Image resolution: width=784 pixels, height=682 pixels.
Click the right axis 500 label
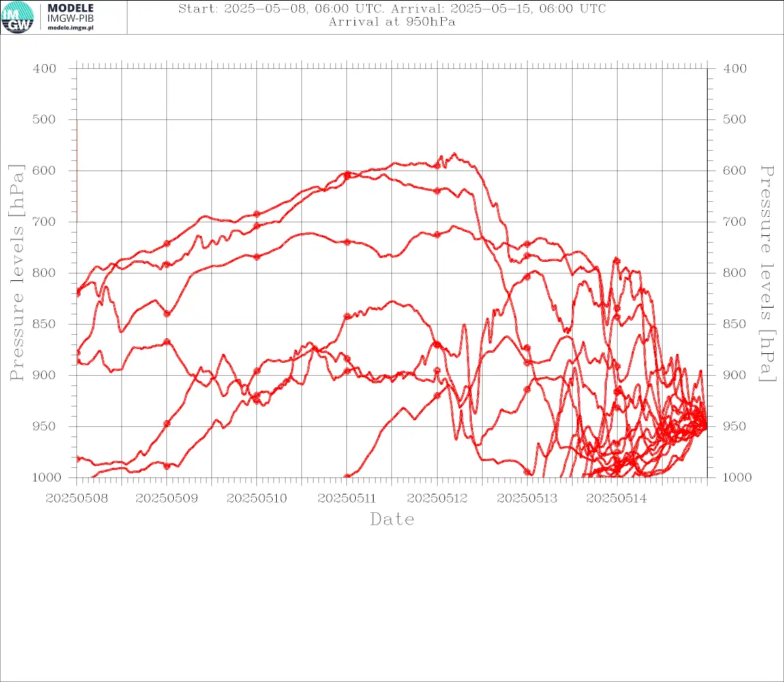[735, 119]
